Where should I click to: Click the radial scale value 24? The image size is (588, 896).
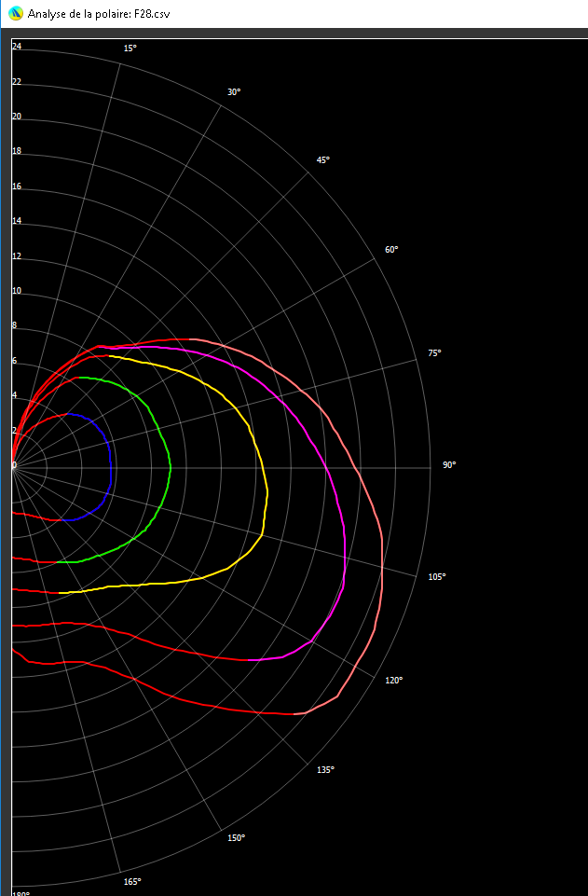[17, 47]
